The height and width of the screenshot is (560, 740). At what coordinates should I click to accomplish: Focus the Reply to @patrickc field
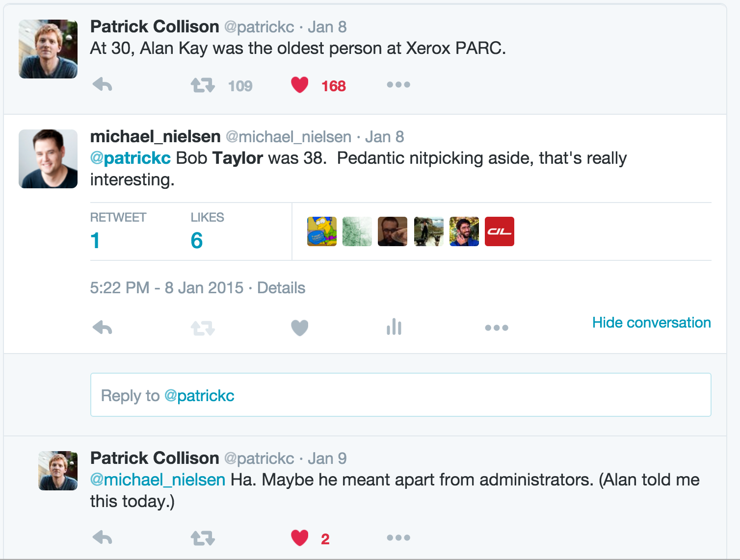pos(401,395)
